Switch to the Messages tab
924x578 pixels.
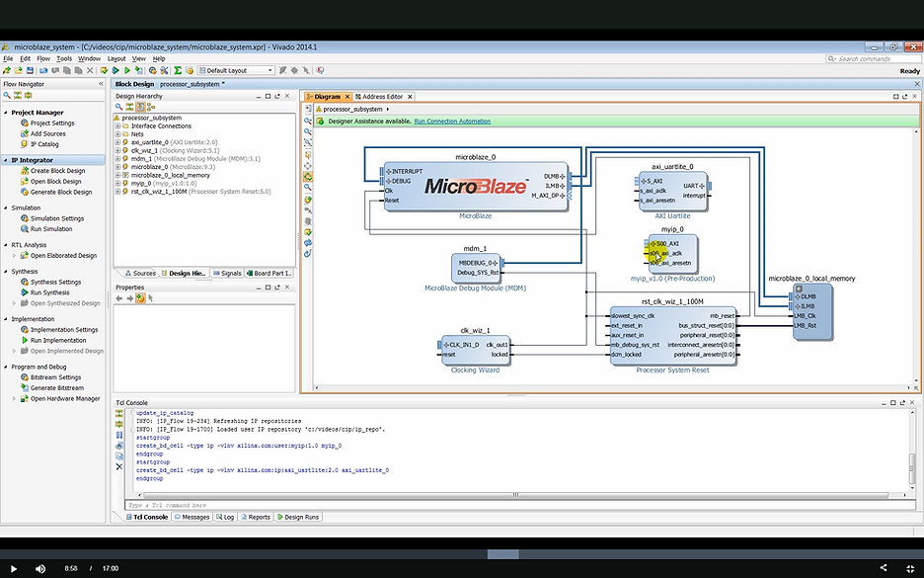tap(194, 517)
